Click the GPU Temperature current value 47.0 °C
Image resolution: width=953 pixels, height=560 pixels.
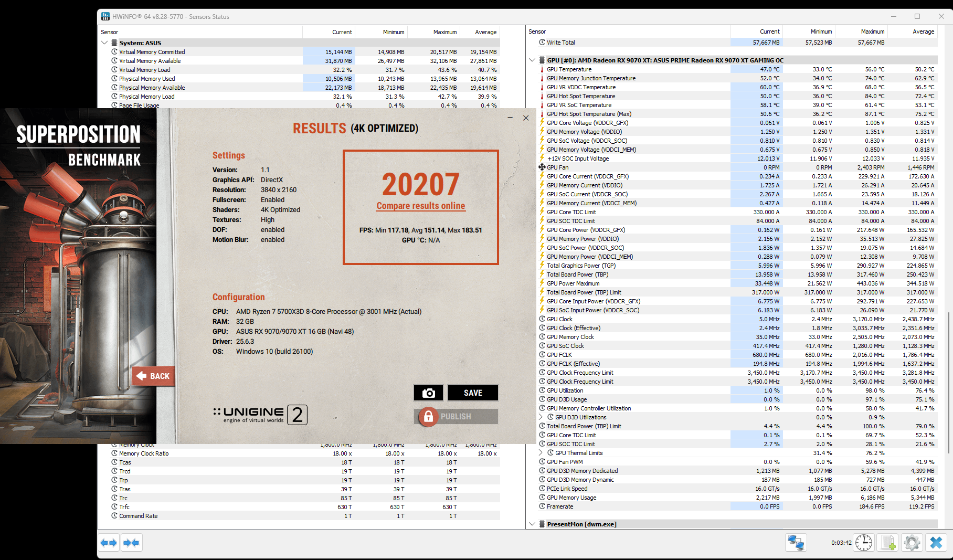[770, 69]
